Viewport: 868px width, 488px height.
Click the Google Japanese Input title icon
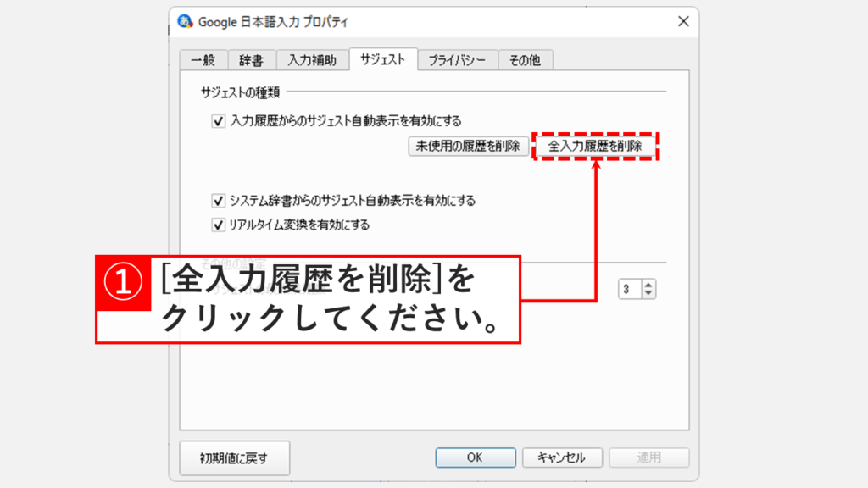click(x=185, y=21)
